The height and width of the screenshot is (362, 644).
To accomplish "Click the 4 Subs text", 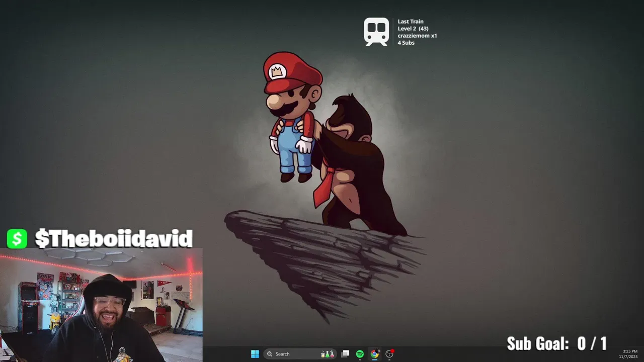I will pyautogui.click(x=406, y=43).
